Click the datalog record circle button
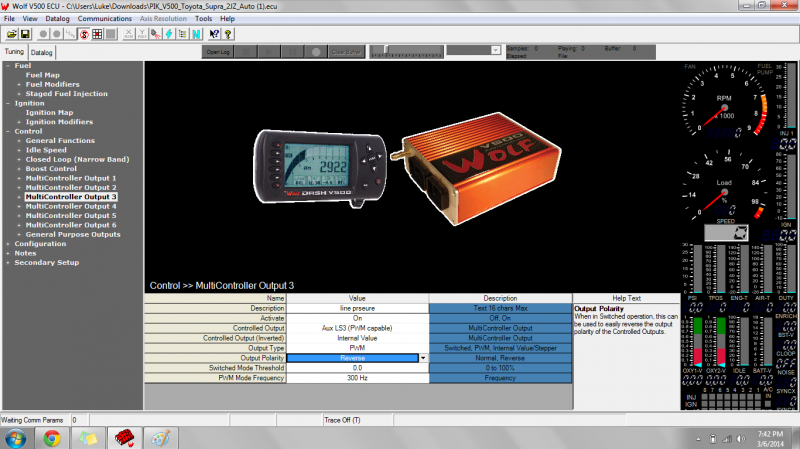Screen dimensions: 800x449 (x=316, y=52)
